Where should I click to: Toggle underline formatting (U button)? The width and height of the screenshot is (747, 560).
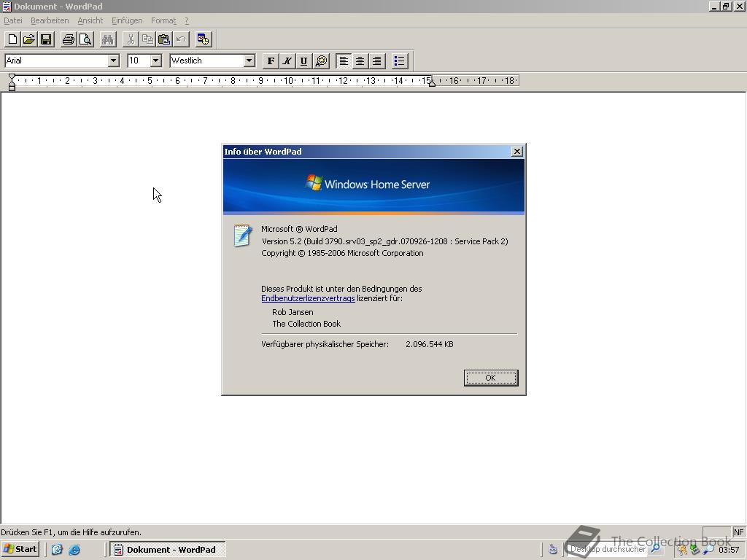click(x=304, y=61)
